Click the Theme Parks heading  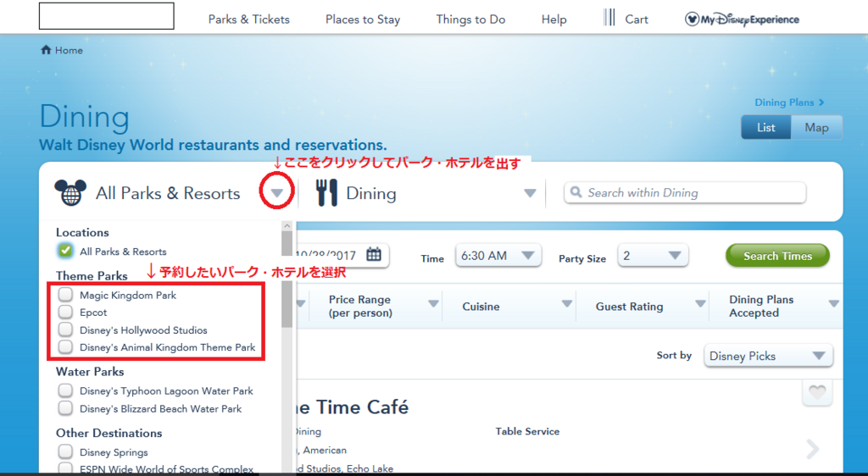pyautogui.click(x=92, y=275)
